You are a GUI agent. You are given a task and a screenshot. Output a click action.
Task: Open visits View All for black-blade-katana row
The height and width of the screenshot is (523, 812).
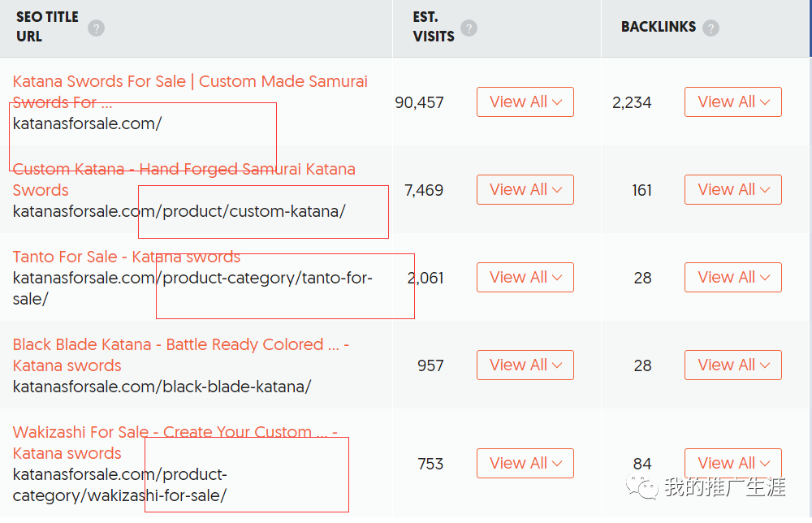[525, 365]
